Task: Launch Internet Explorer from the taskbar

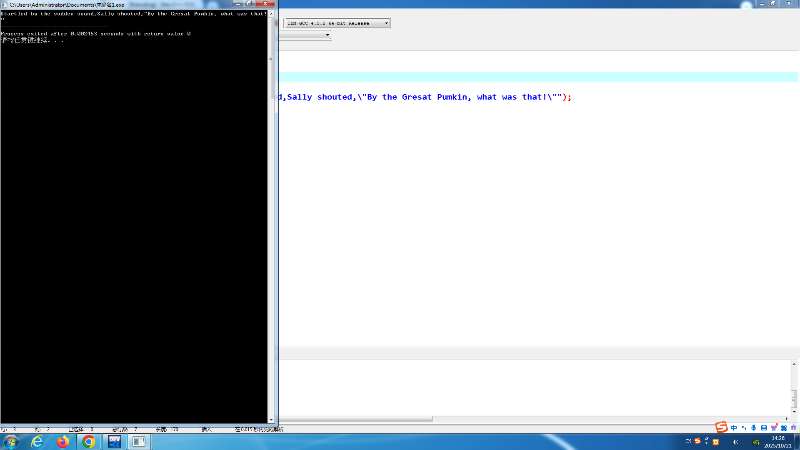Action: click(x=37, y=442)
